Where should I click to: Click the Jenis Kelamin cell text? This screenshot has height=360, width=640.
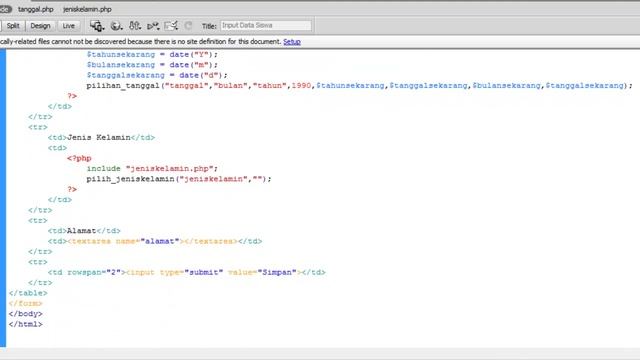tap(99, 138)
